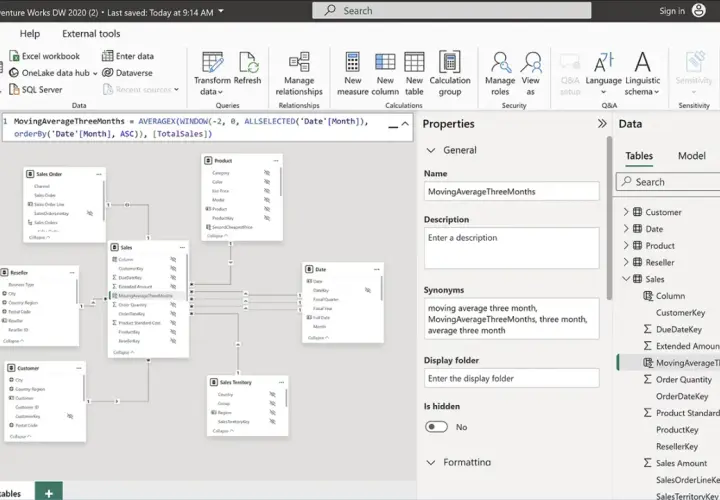Collapse the Sales Territory table card
Image resolution: width=720 pixels, height=500 pixels.
[x=223, y=431]
